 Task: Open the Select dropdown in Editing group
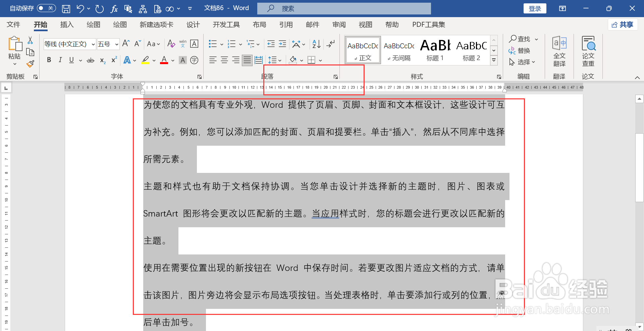pyautogui.click(x=522, y=62)
